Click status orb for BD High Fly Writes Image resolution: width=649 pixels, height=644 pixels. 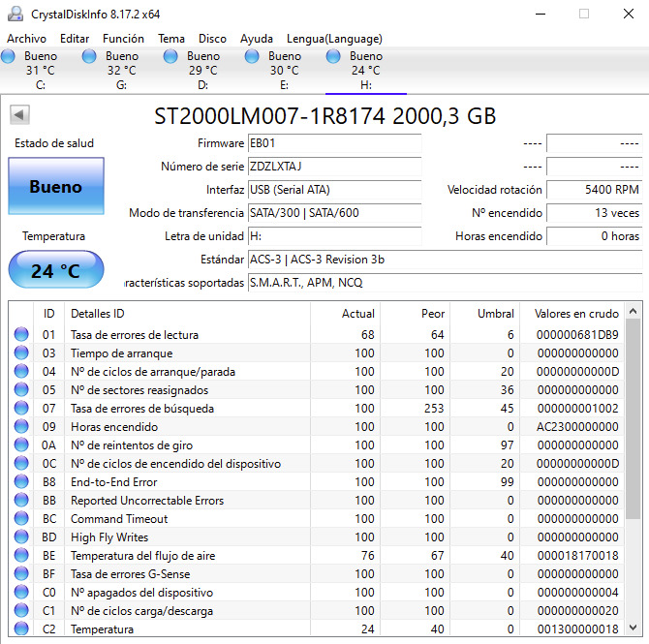point(21,537)
